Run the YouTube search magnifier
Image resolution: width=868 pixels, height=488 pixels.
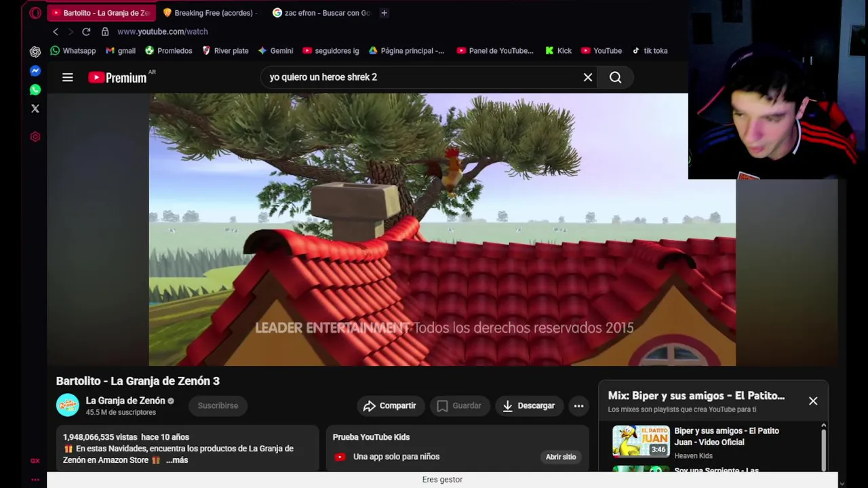coord(615,77)
